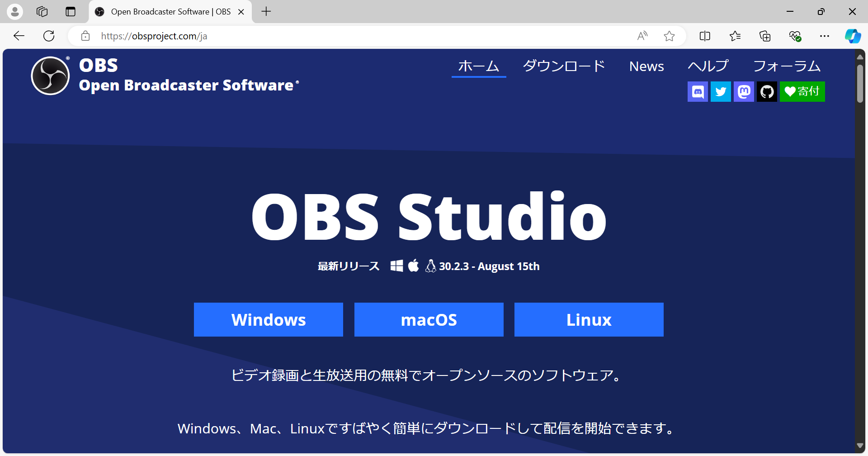The height and width of the screenshot is (456, 868).
Task: Click the Linux download button
Action: 589,320
